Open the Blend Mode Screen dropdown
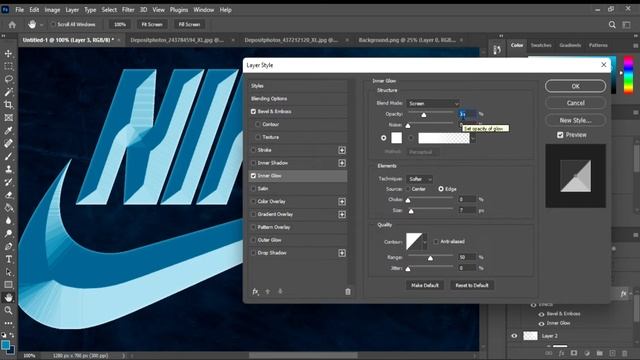Viewport: 640px width, 360px height. click(433, 104)
